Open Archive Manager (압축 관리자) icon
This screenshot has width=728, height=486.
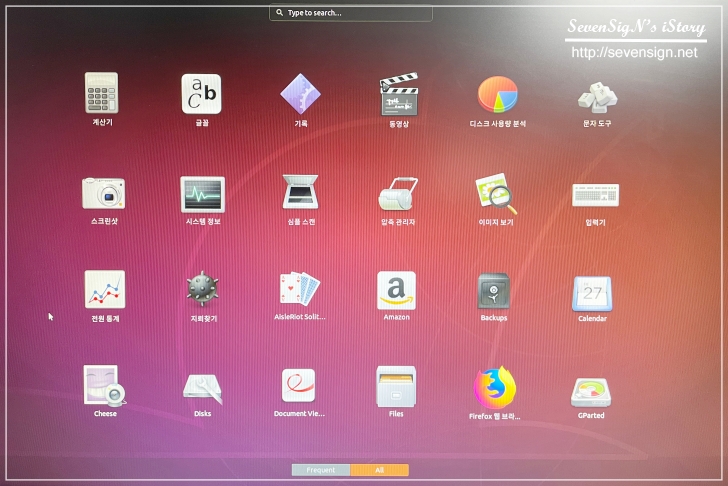pyautogui.click(x=398, y=194)
